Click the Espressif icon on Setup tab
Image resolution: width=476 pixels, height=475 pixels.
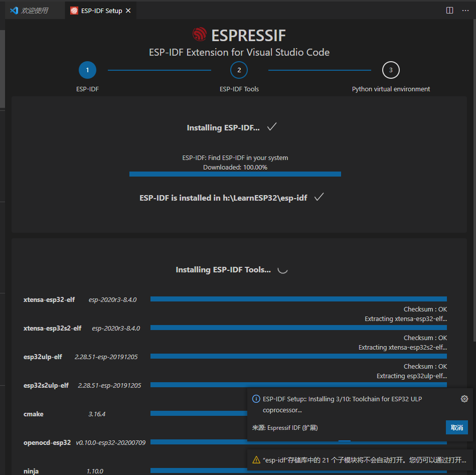click(x=74, y=11)
